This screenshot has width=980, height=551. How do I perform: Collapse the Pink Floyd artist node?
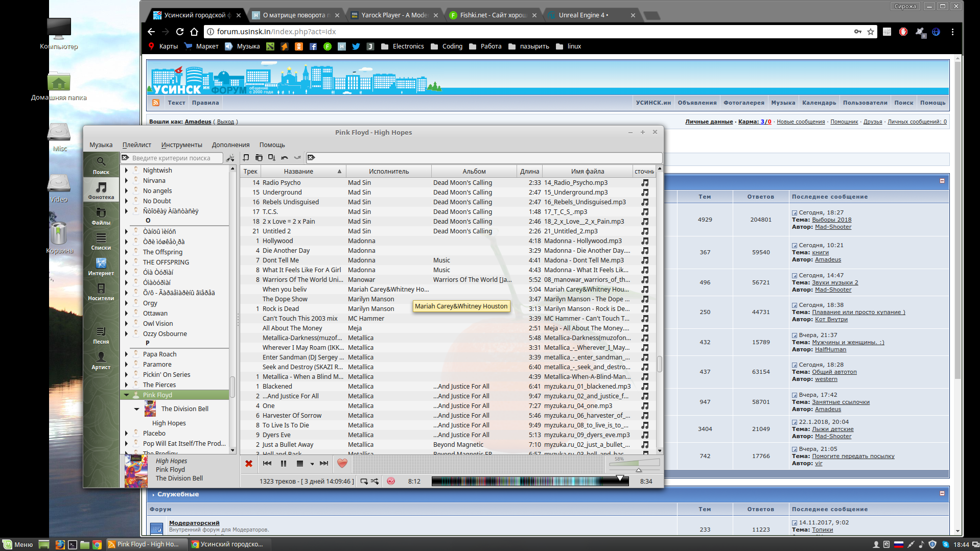pos(126,395)
